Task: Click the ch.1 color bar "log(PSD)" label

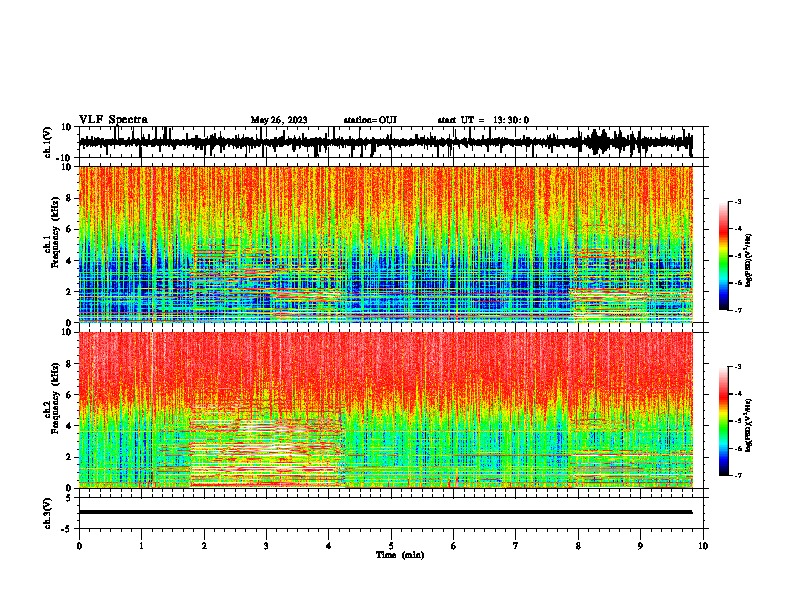Action: 748,261
